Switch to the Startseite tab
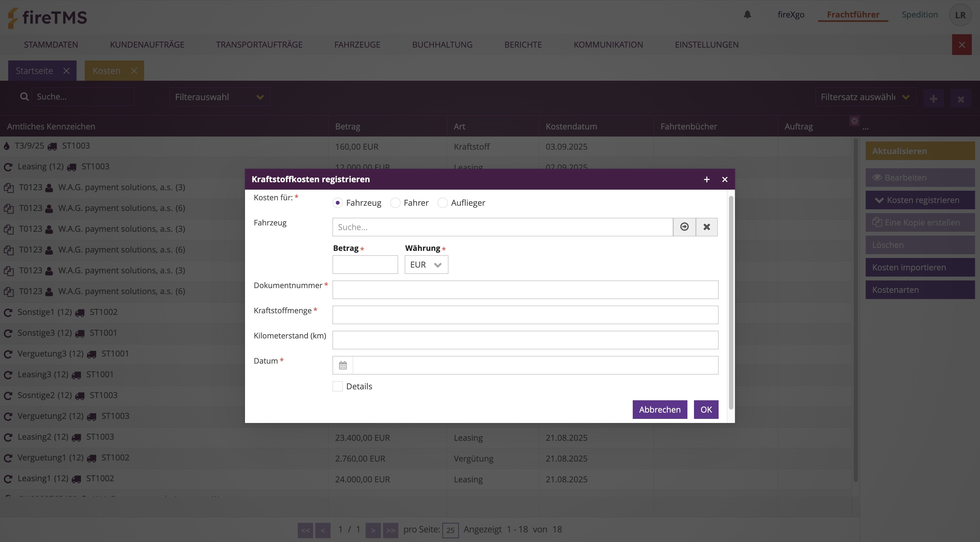Screen dimensions: 980x542 34,71
